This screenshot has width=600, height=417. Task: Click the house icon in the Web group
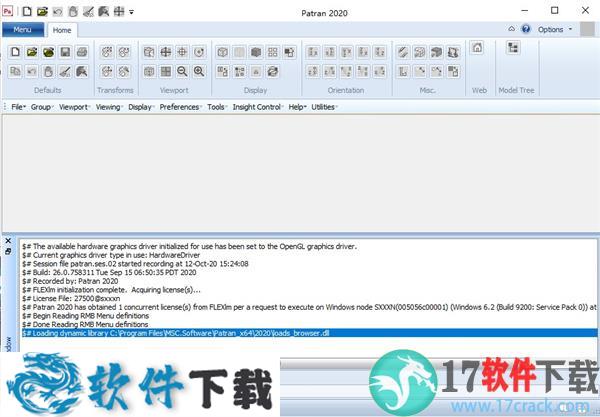(x=477, y=48)
